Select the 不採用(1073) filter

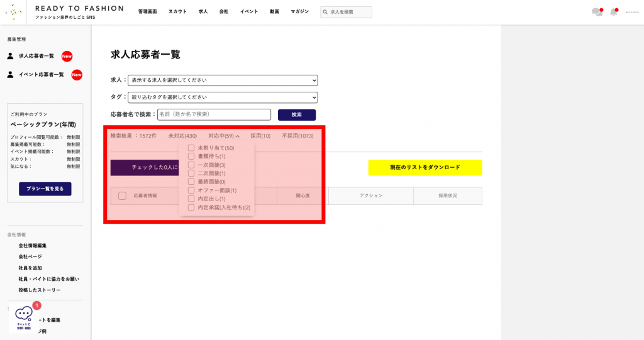click(x=297, y=136)
